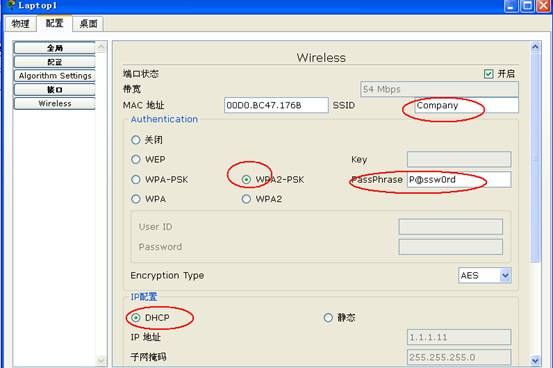Click the main panel vertical scrollbar thumb

[x=535, y=157]
